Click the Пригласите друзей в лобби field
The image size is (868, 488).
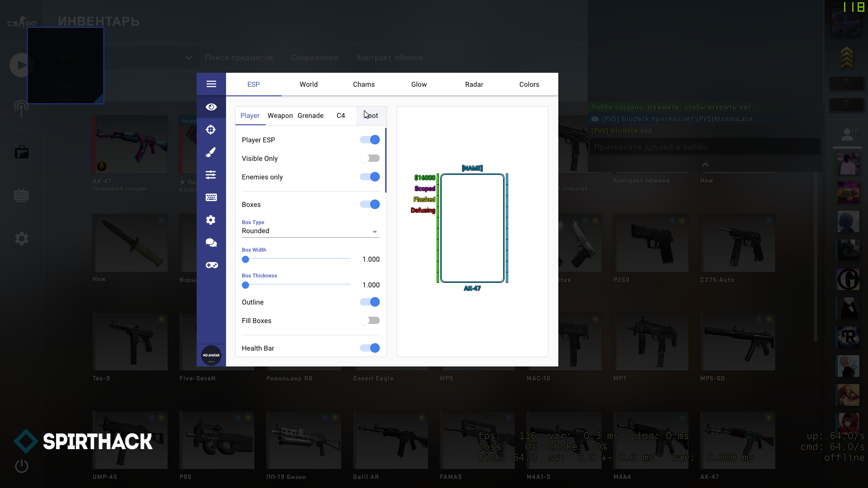(x=705, y=147)
